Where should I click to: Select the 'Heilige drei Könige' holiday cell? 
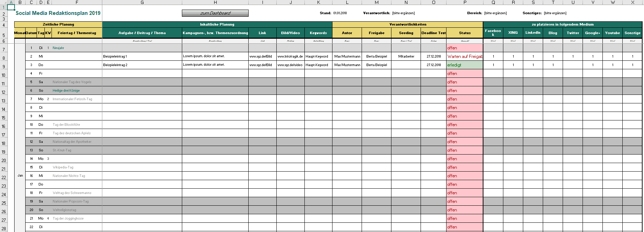[77, 91]
